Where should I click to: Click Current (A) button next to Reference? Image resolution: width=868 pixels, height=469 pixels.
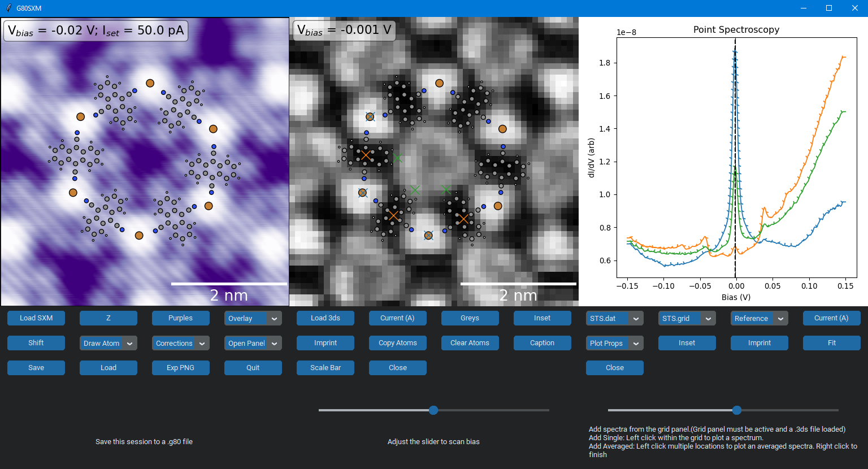point(832,318)
